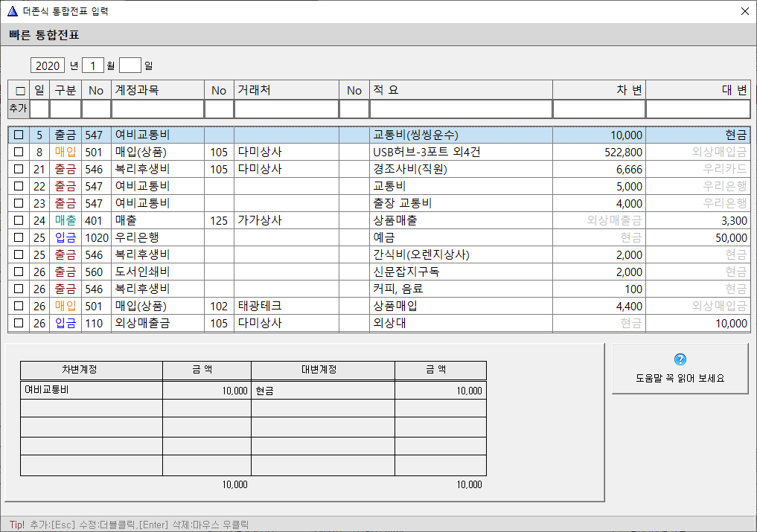Check the 커피, 음료 row checkbox
Screen dimensions: 757x532
click(x=19, y=289)
